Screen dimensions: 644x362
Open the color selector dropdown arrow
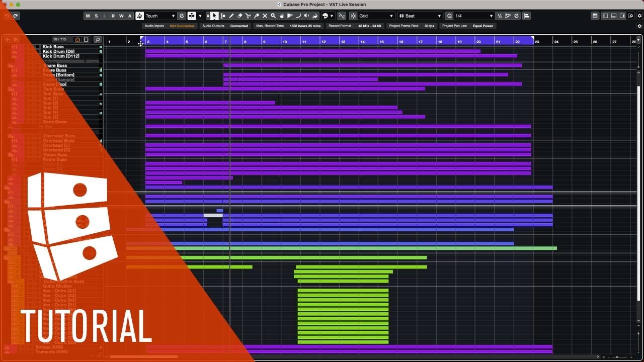tap(332, 16)
